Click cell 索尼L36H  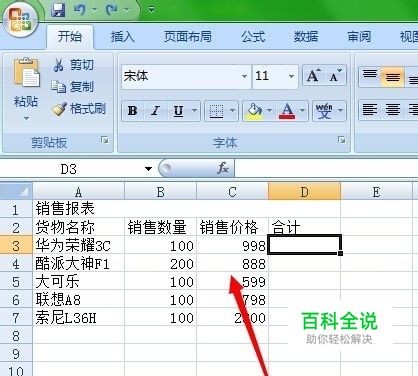pos(78,318)
